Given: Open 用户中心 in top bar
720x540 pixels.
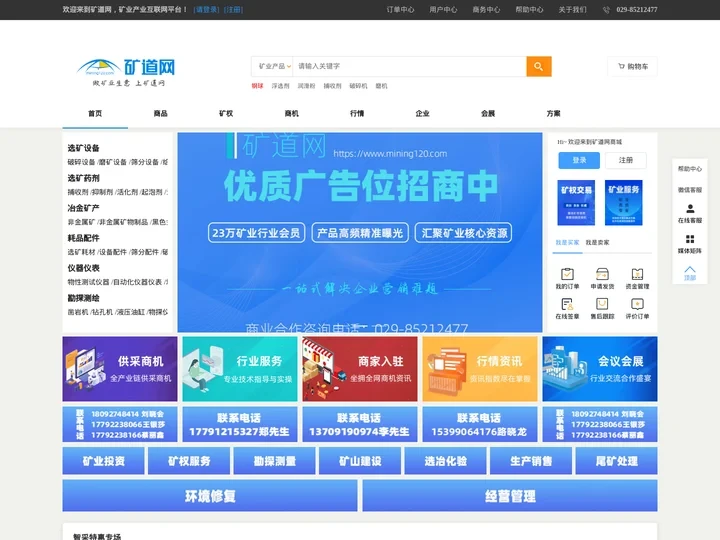Looking at the screenshot, I should click(443, 10).
